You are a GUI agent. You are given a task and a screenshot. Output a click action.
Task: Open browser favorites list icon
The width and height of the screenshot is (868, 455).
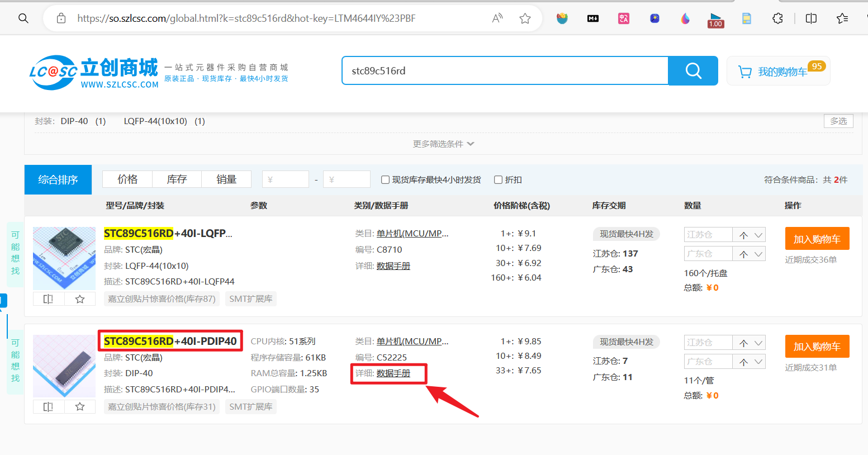point(842,18)
